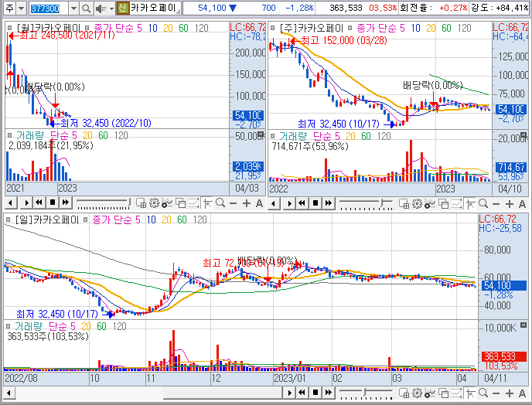Zoom in the monthly chart with plus
Viewport: 532px width, 405px height.
(247, 203)
